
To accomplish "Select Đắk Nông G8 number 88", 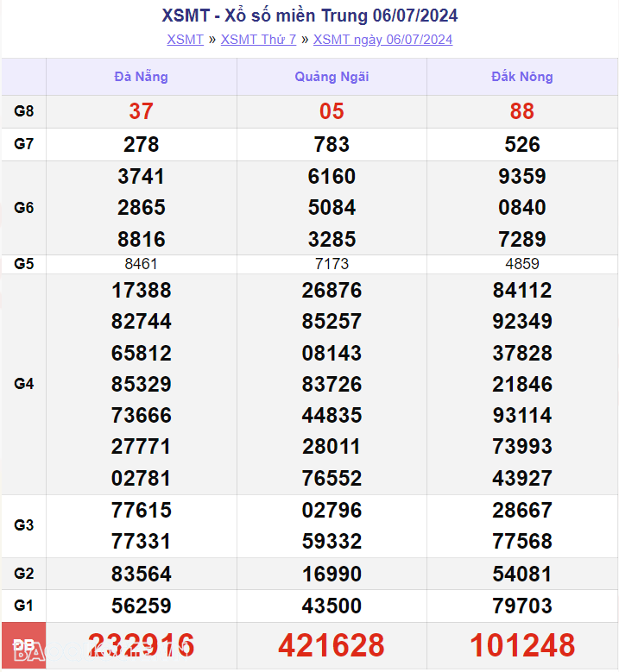I will [x=521, y=111].
